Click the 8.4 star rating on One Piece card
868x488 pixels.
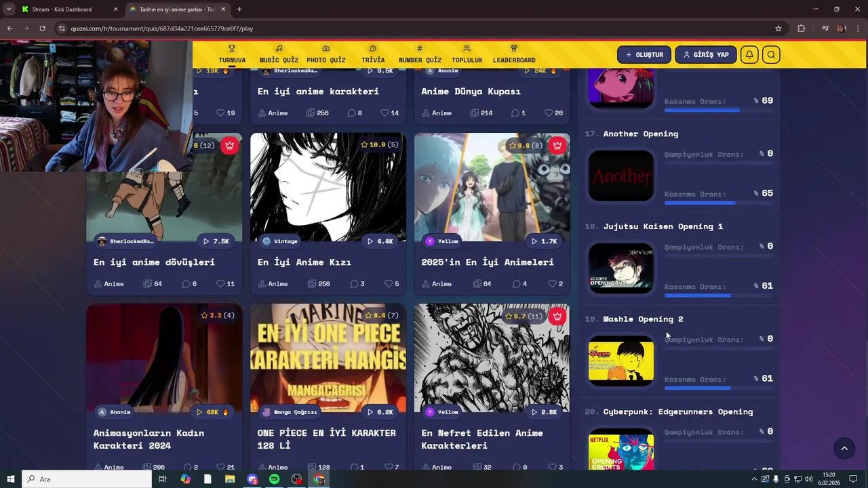pyautogui.click(x=381, y=316)
